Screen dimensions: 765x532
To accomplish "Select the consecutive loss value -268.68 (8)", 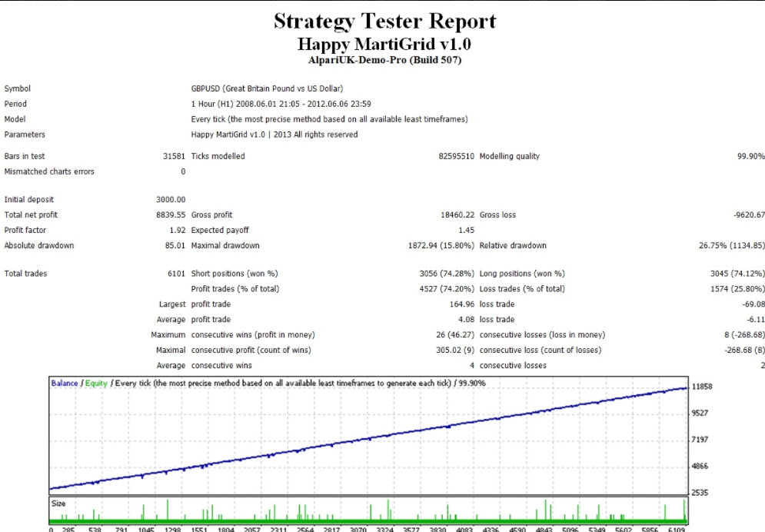I will click(744, 350).
